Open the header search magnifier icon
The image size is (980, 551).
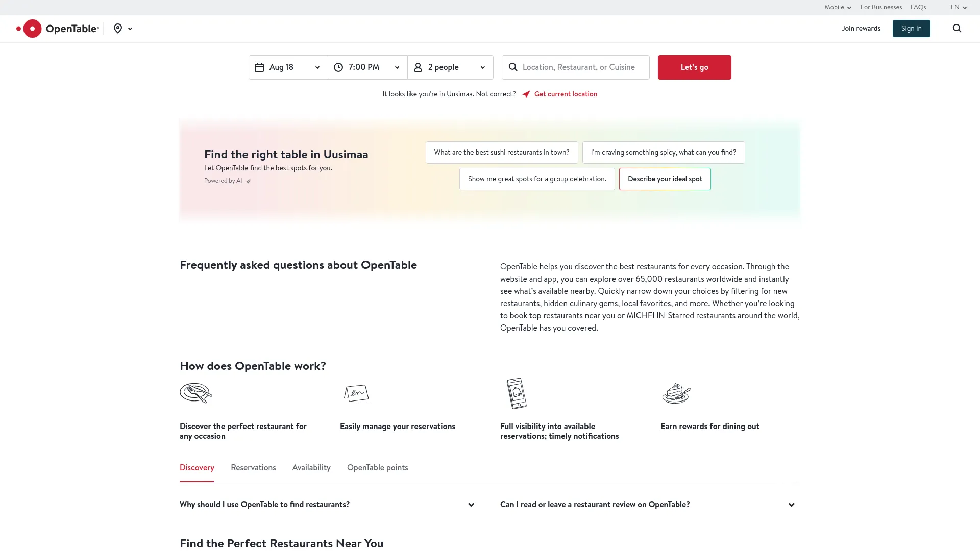tap(957, 29)
